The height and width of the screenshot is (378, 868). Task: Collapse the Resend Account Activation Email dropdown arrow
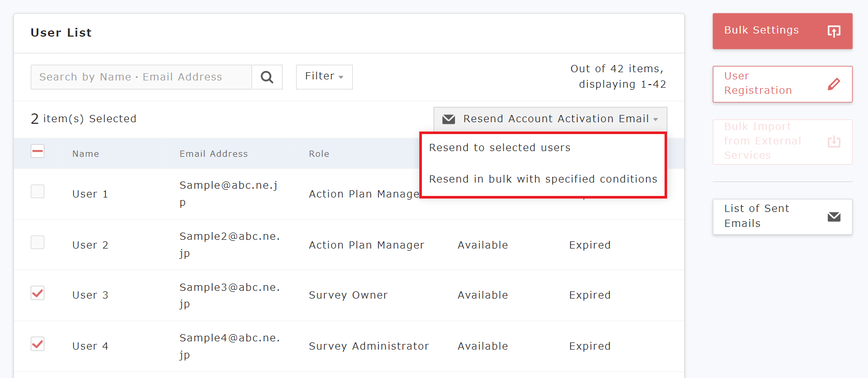pos(655,119)
